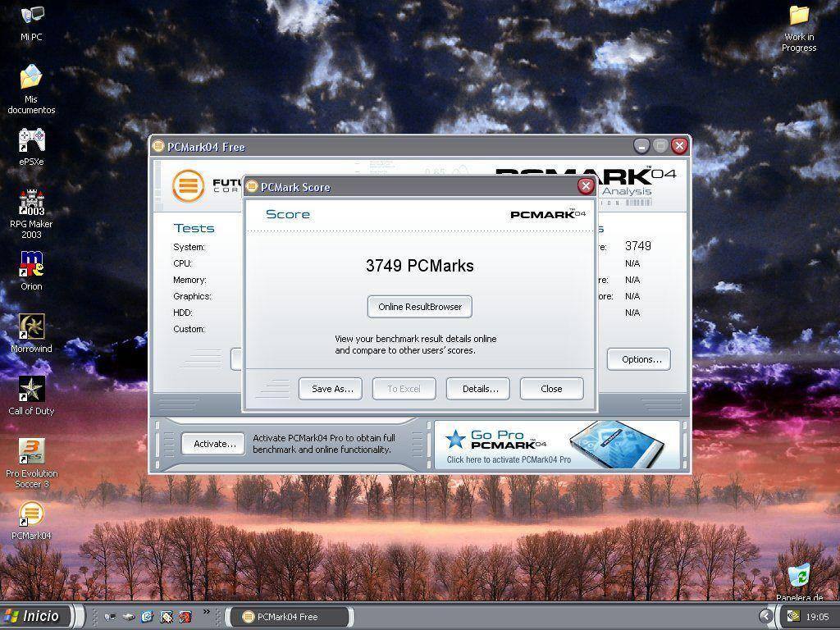Minimize the PCMark04 Free window

click(x=641, y=146)
